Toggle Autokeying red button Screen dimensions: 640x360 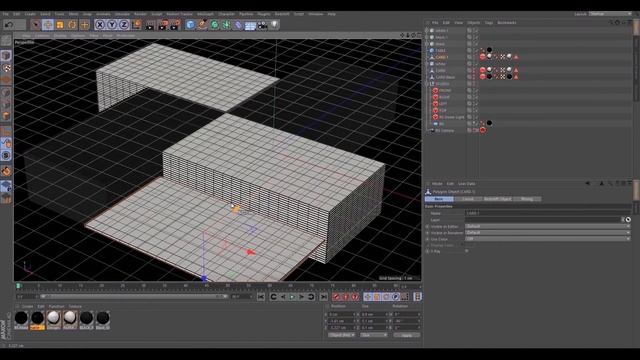(346, 297)
